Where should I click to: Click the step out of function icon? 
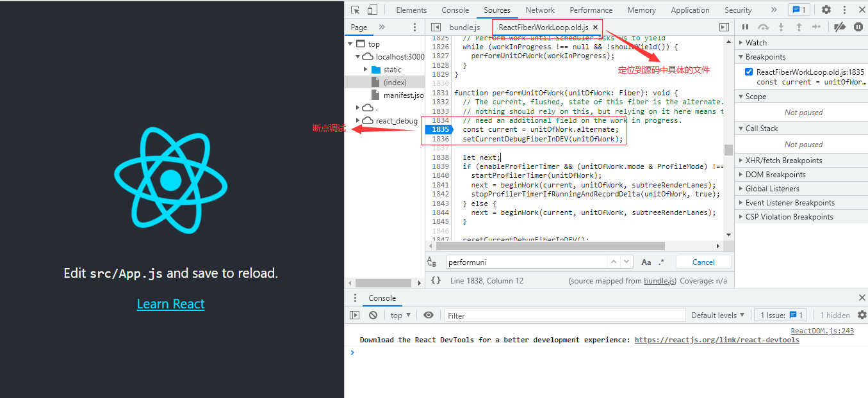pyautogui.click(x=799, y=27)
